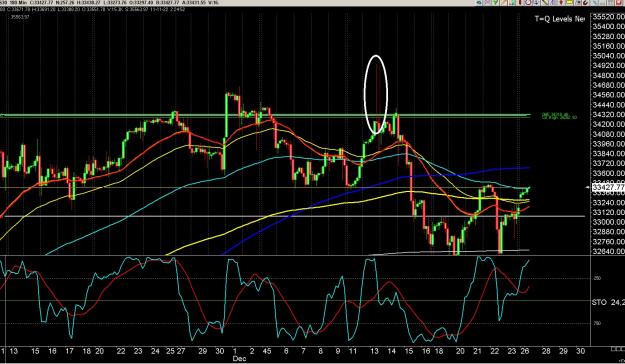Screen dimensions: 625x364
Task: Click the 33000.00 price axis label
Action: click(609, 222)
